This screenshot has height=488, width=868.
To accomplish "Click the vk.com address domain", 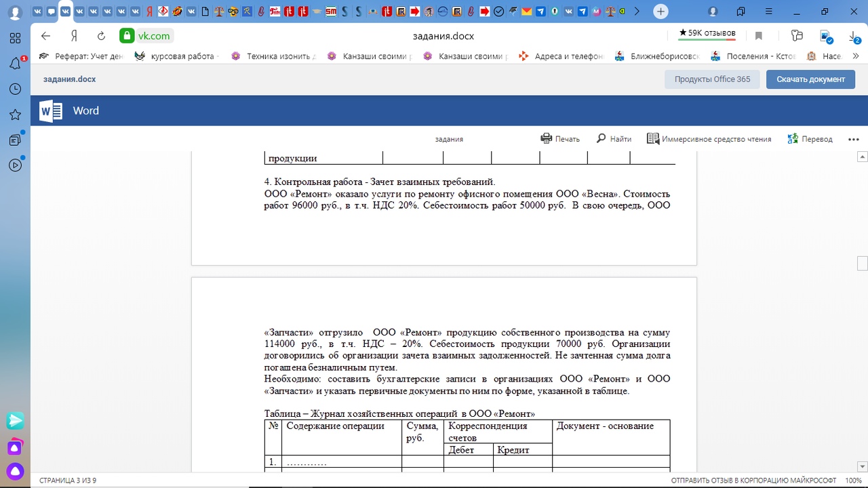I will tap(153, 36).
